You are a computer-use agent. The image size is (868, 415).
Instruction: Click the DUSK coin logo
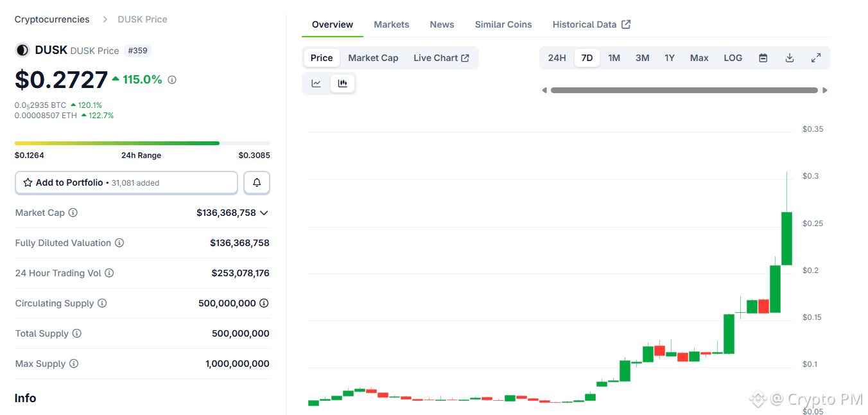pos(22,49)
